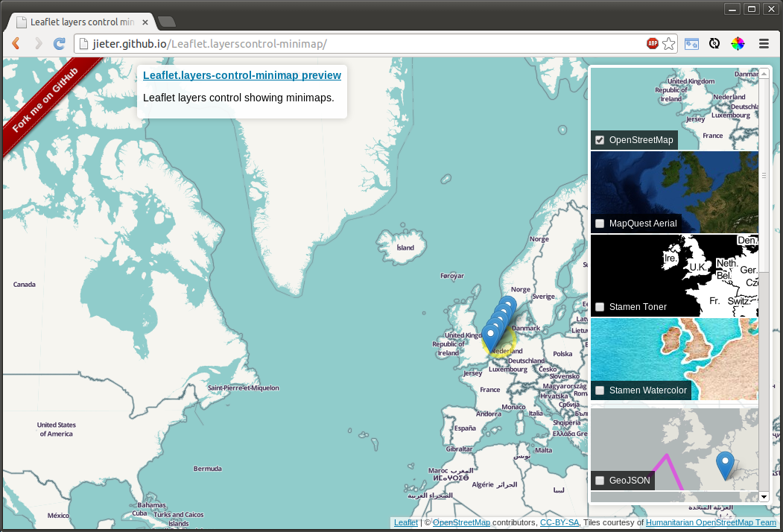Screen dimensions: 783x532
Task: Open the Stamen Toner minimap thumbnail
Action: [674, 268]
